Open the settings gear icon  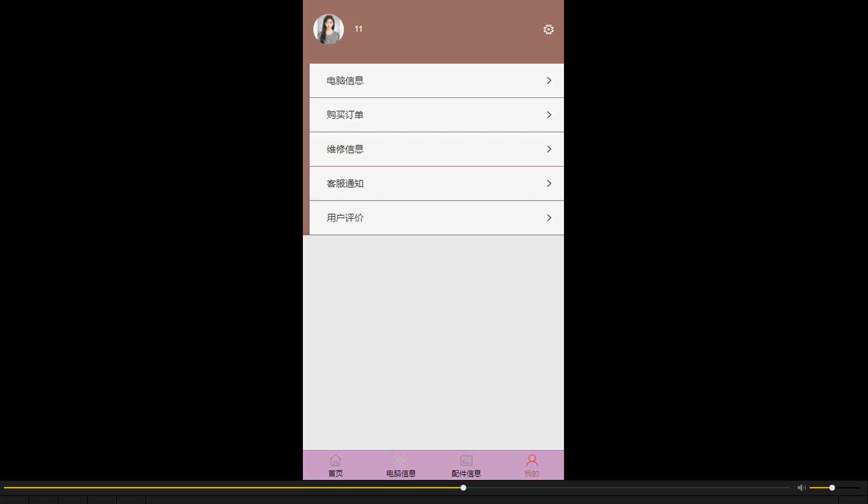pos(549,29)
